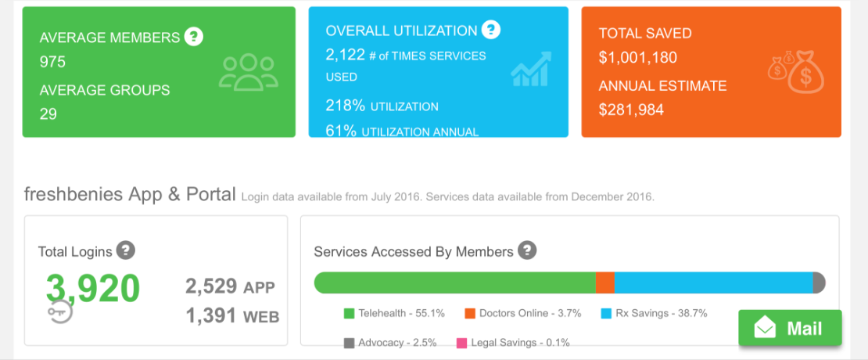Image resolution: width=868 pixels, height=360 pixels.
Task: Open the Overall Utilization help tooltip icon
Action: (x=490, y=31)
